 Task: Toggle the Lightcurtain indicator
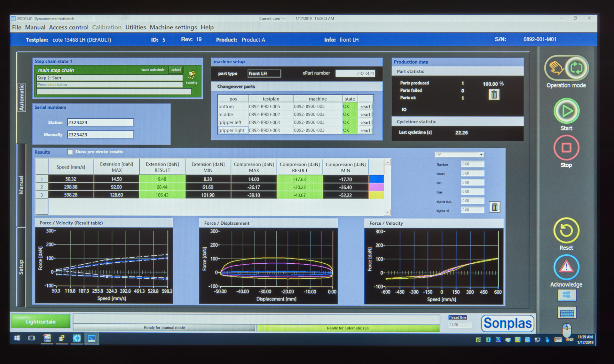tap(41, 321)
